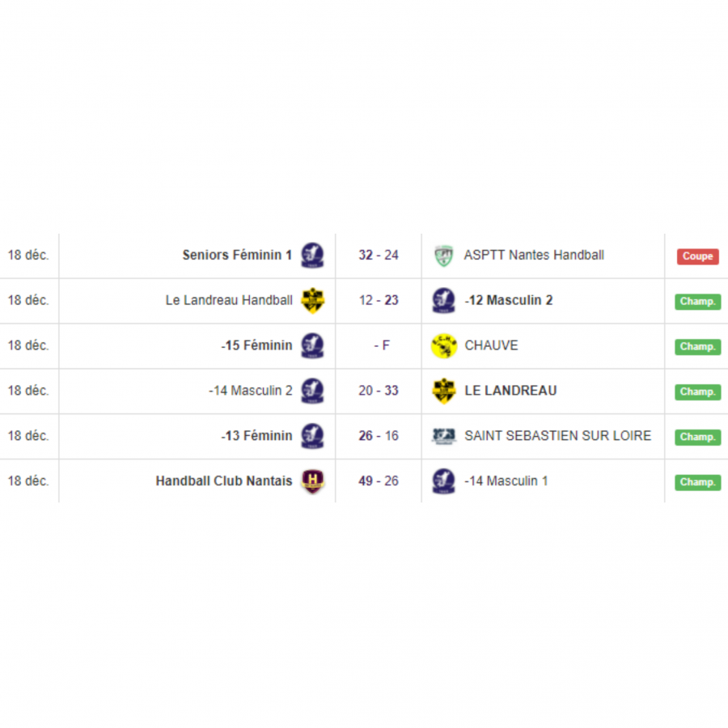This screenshot has height=728, width=728.
Task: Open the 12 - 23 score details
Action: 379,301
